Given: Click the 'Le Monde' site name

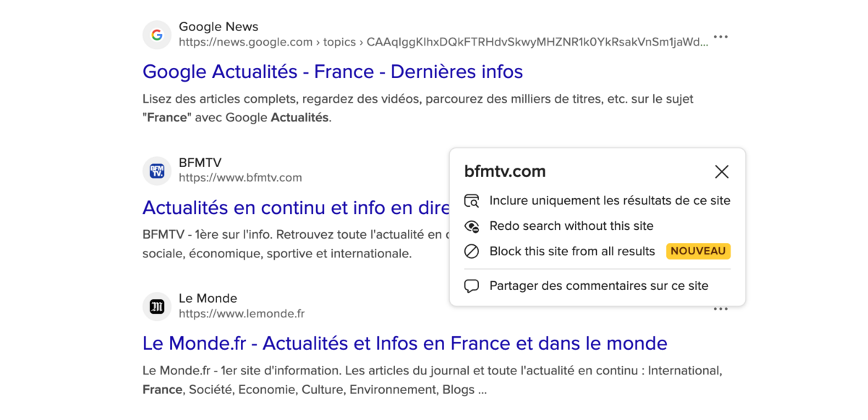Looking at the screenshot, I should 208,299.
